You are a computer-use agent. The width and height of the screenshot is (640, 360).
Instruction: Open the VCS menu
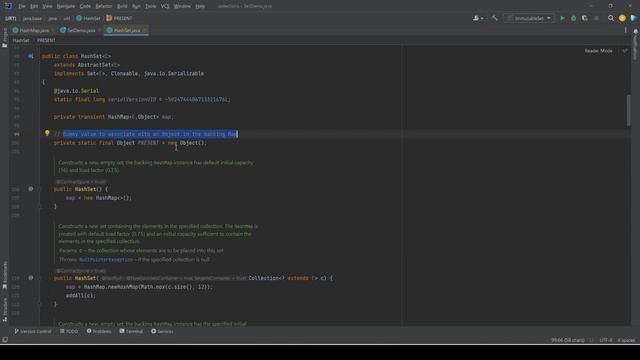point(165,6)
